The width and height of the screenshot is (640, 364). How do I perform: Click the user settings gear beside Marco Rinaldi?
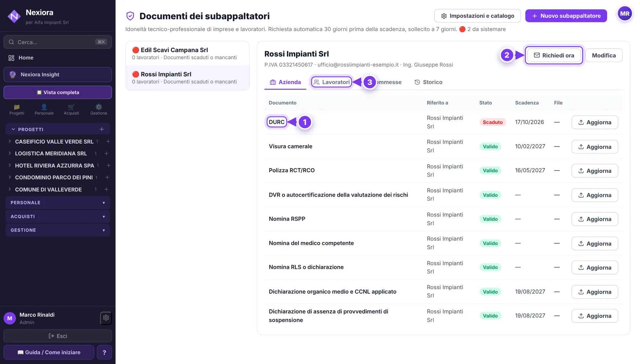(106, 318)
